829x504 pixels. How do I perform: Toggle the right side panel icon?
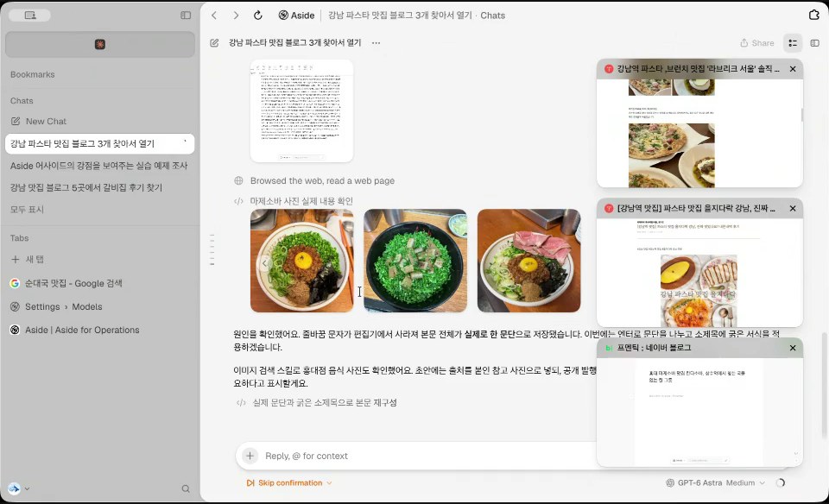814,43
